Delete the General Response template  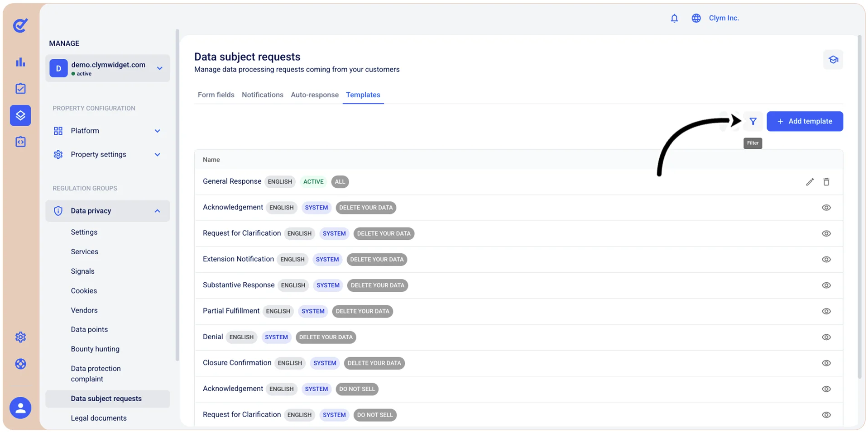[x=826, y=182]
